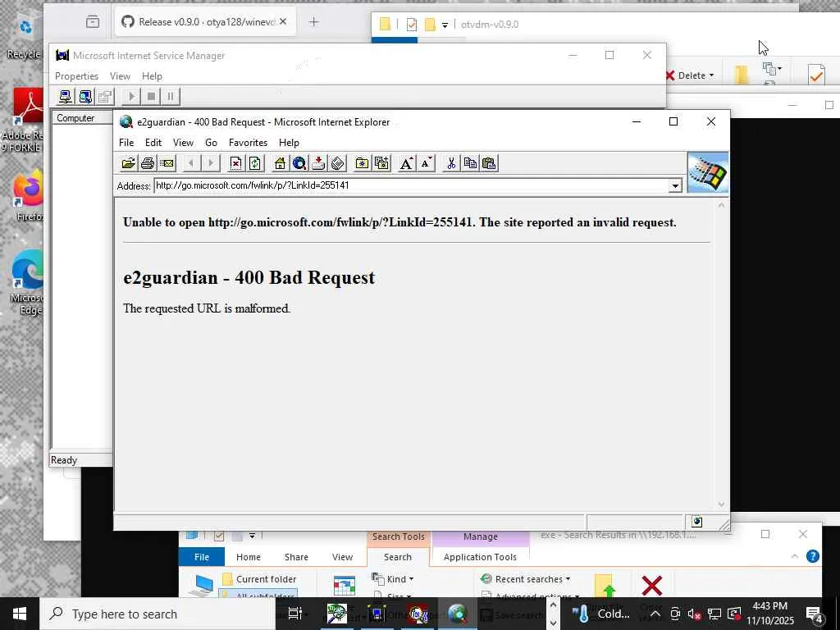Click the Send mail envelope icon

coord(167,163)
